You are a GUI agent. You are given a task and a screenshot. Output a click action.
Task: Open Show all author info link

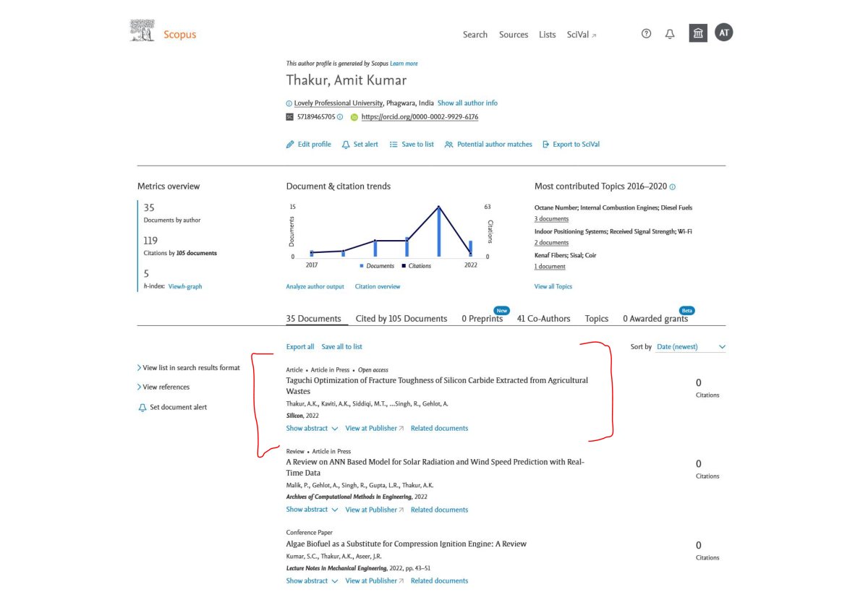(x=467, y=103)
